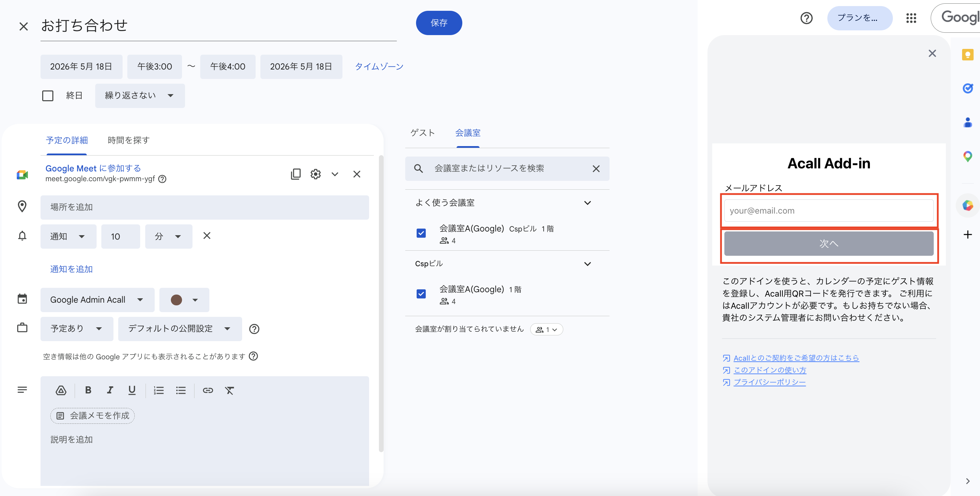980x496 pixels.
Task: Click the end time 午後4:00
Action: pos(228,66)
